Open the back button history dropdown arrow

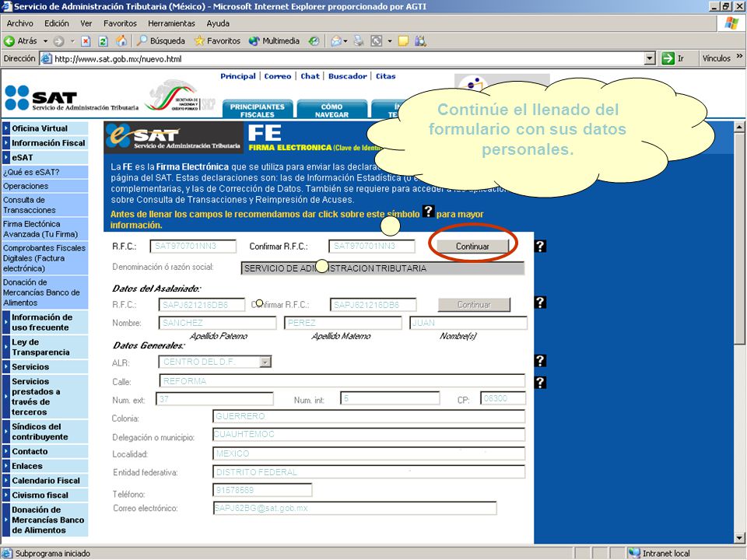click(x=46, y=41)
